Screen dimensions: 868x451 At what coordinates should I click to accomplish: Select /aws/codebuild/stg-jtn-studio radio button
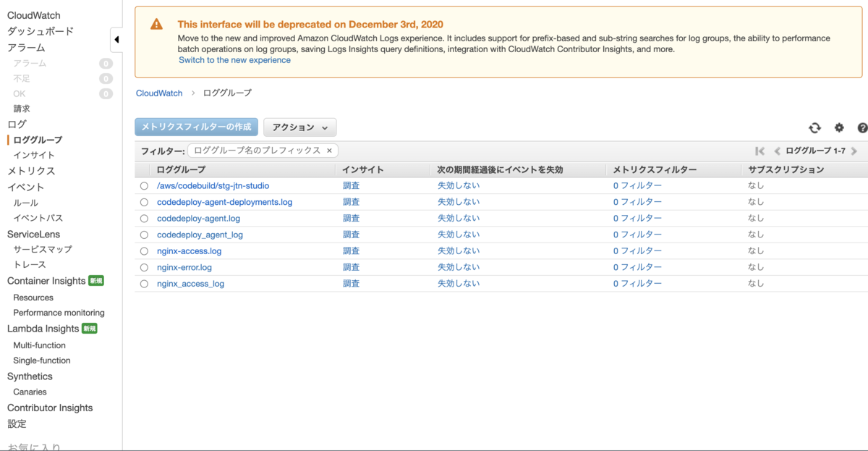144,186
